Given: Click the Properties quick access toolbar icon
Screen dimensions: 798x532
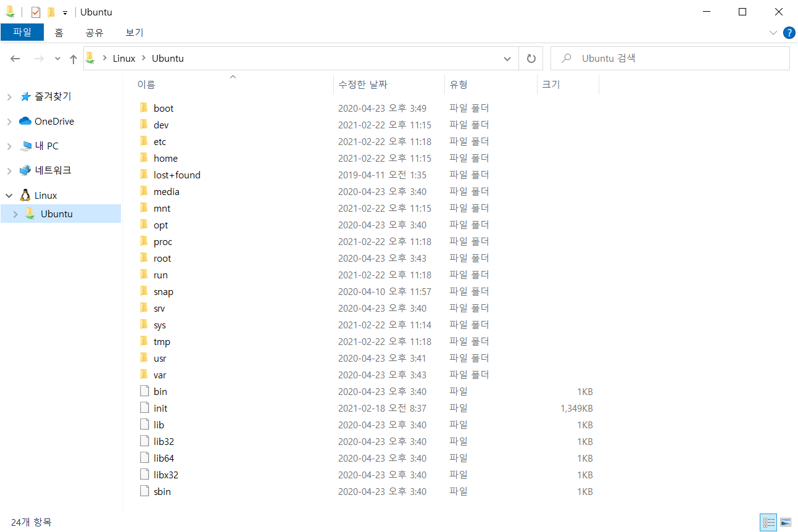Looking at the screenshot, I should [x=36, y=12].
